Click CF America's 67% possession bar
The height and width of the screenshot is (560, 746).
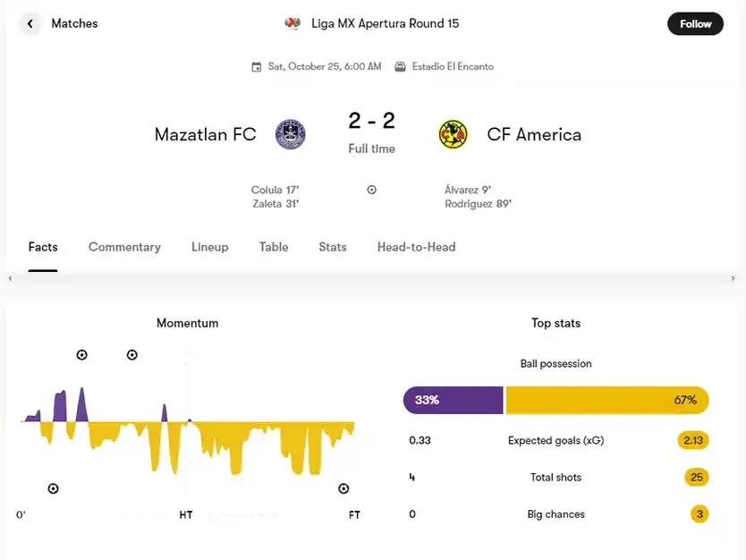[606, 400]
